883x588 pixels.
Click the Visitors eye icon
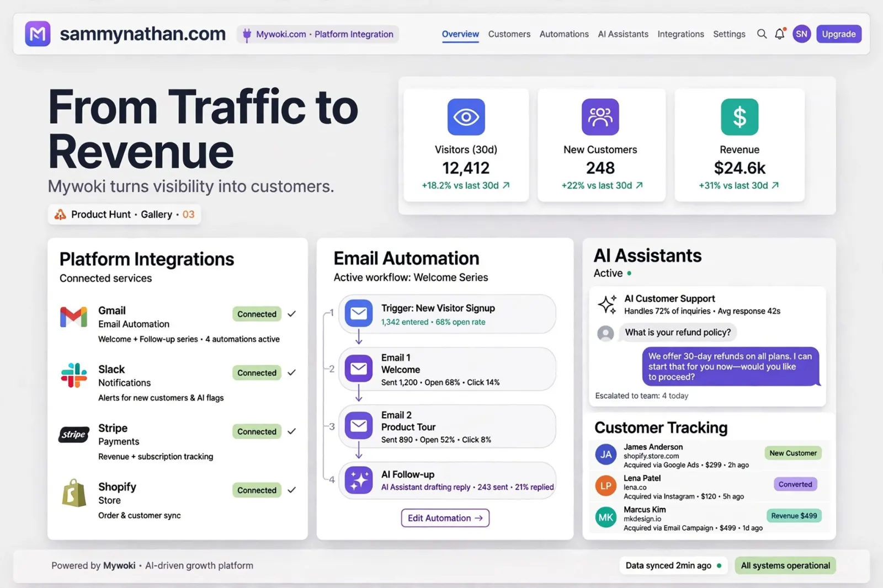(466, 117)
